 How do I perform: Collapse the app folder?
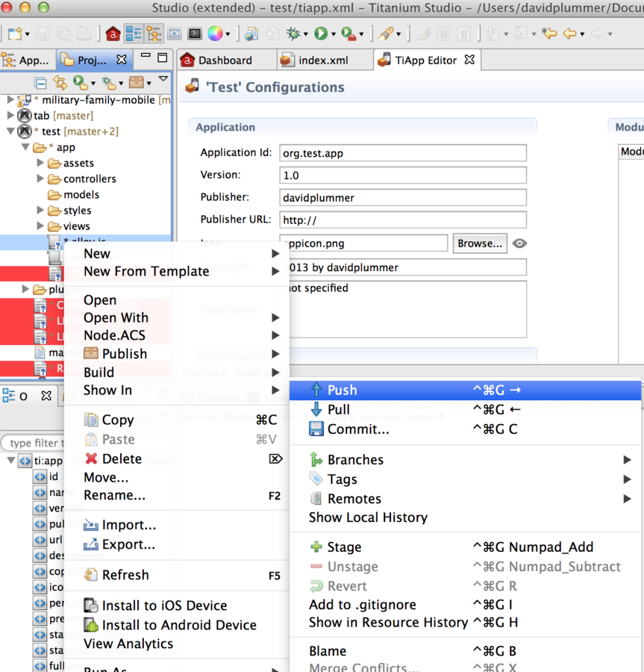click(x=25, y=147)
